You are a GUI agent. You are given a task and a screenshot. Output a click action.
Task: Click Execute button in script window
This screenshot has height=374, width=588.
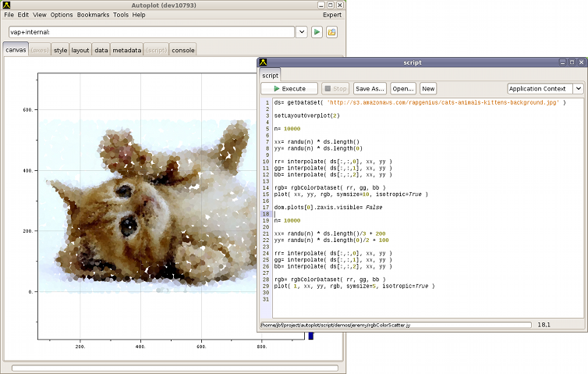pos(289,88)
